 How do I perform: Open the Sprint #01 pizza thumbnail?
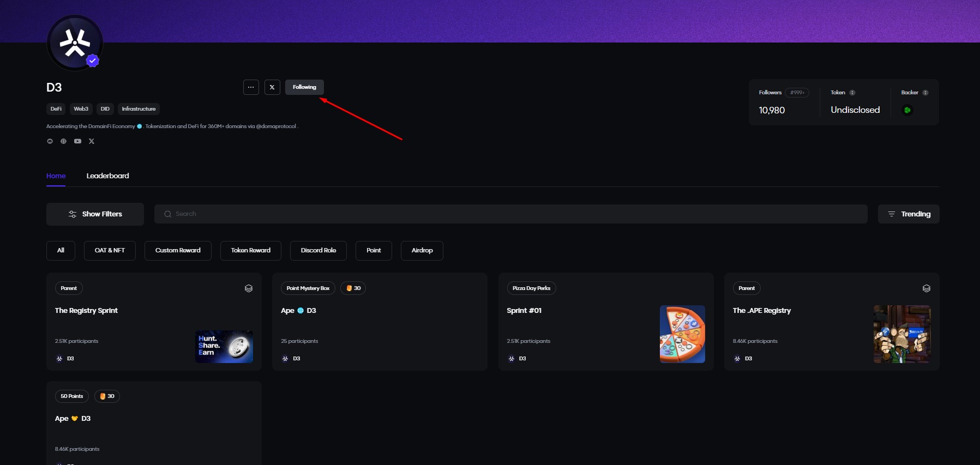click(x=682, y=334)
